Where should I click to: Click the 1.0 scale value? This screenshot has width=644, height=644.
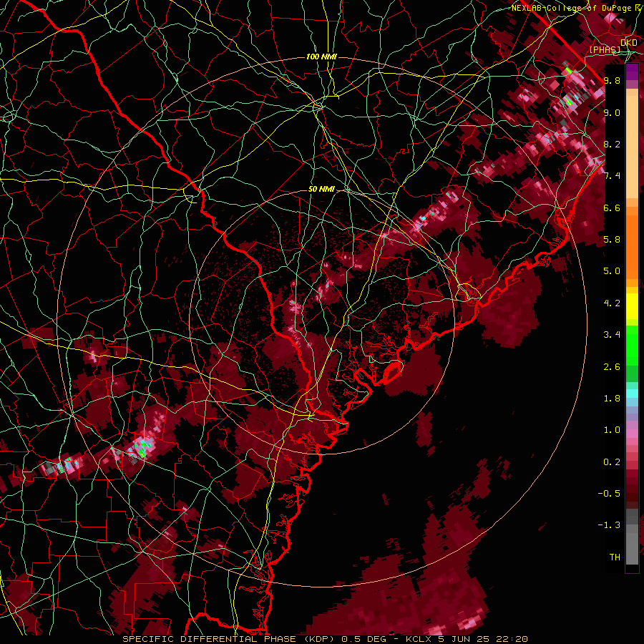click(612, 430)
